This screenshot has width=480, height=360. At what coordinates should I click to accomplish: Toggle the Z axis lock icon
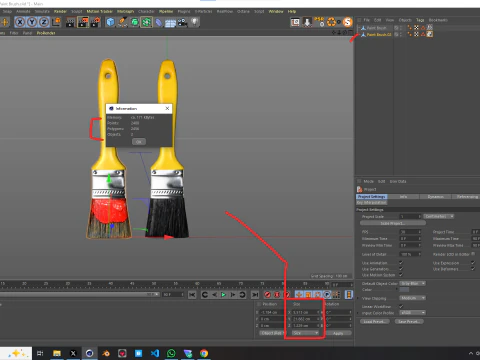click(44, 22)
